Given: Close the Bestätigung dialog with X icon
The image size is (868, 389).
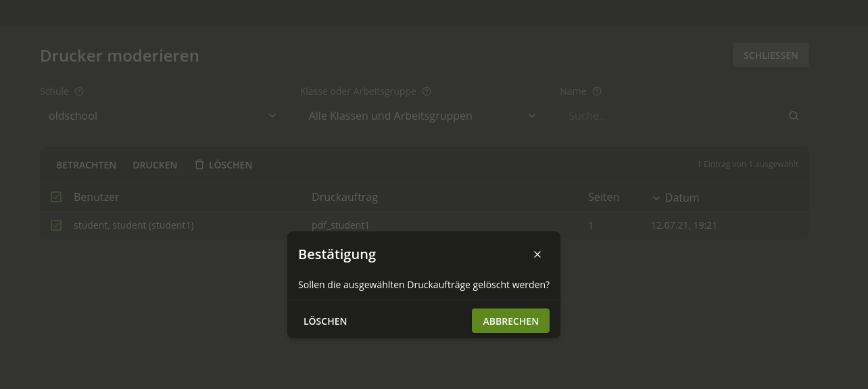Looking at the screenshot, I should click(537, 254).
